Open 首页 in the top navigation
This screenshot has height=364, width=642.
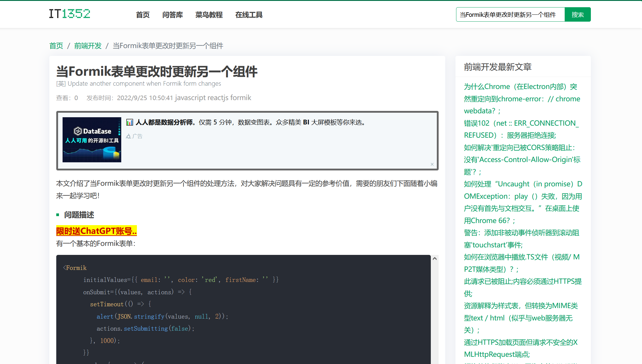tap(143, 15)
